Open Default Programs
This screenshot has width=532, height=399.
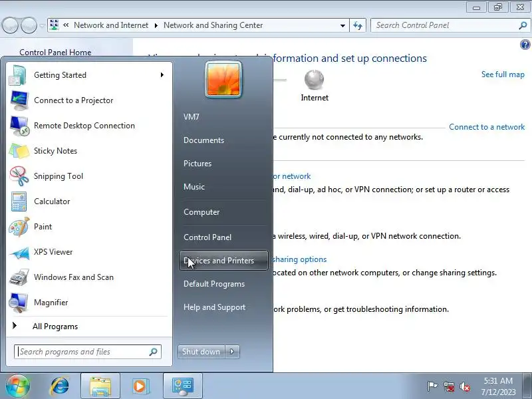213,284
